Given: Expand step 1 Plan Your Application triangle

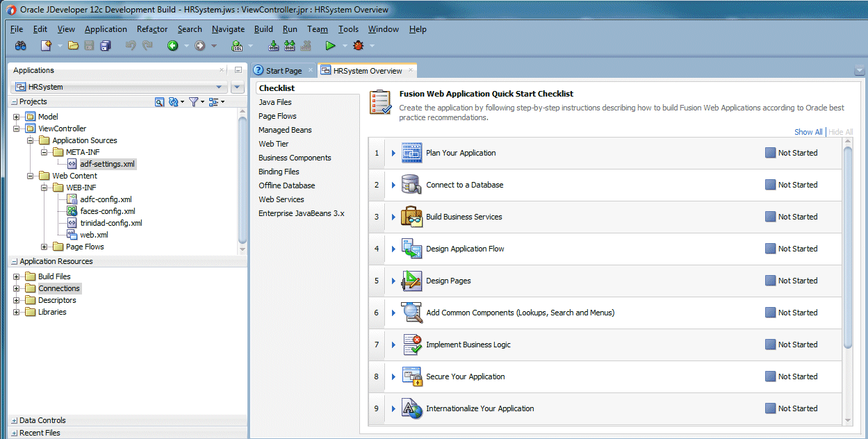Looking at the screenshot, I should point(393,153).
